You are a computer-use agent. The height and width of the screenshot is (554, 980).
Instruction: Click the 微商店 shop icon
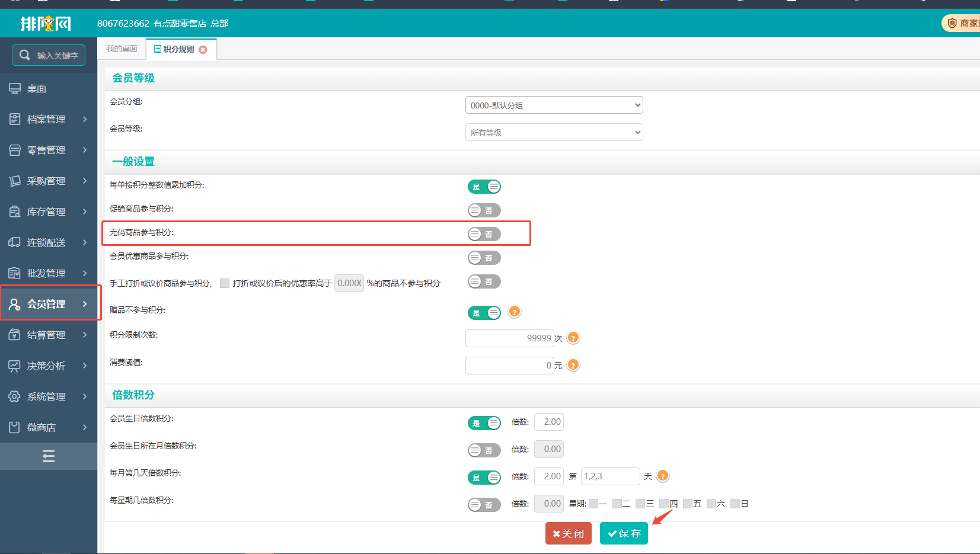[x=15, y=427]
